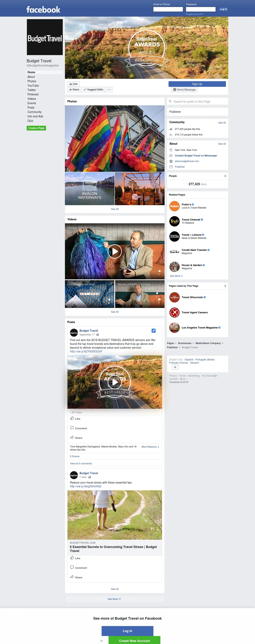255x644 pixels.
Task: Click the Forgot account? link
Action: [194, 14]
